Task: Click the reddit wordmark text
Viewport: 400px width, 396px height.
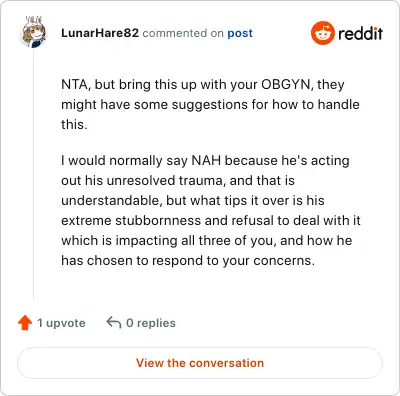Action: [x=360, y=33]
